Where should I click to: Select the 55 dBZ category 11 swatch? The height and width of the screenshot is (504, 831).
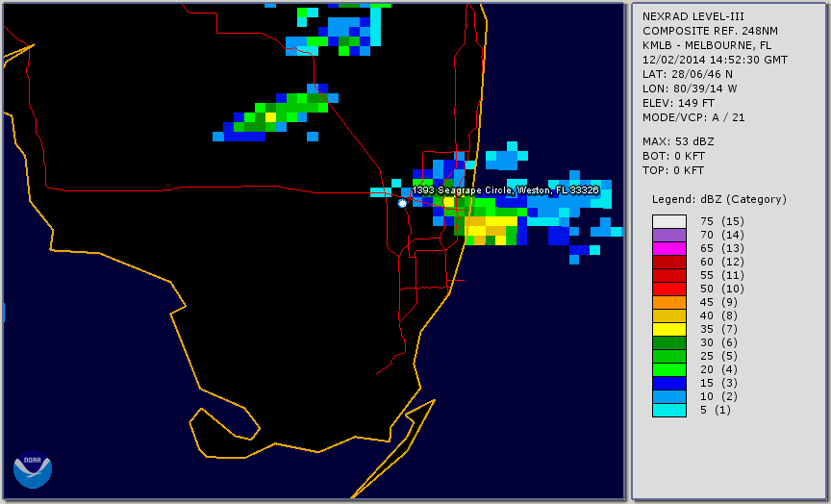[x=669, y=276]
